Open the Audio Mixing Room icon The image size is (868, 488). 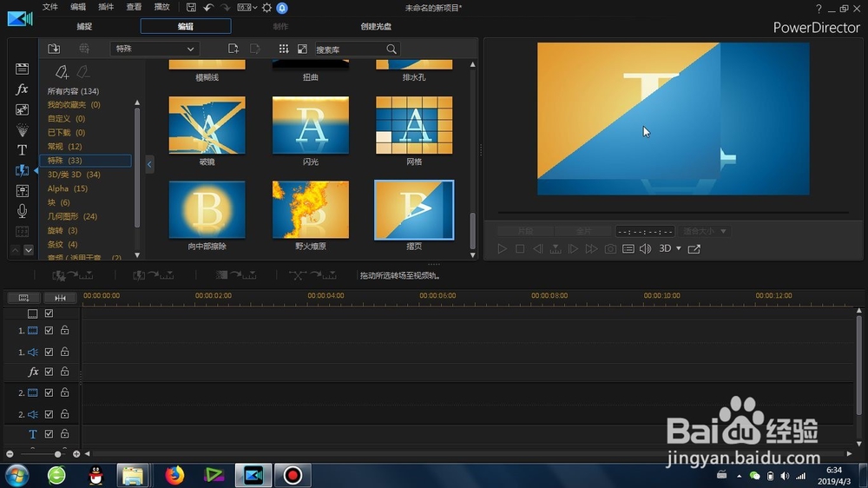[23, 191]
